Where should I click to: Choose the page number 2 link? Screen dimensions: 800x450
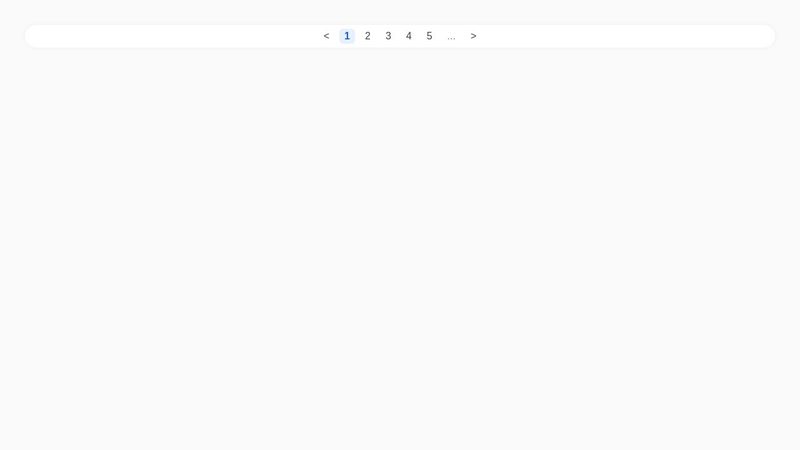point(368,36)
